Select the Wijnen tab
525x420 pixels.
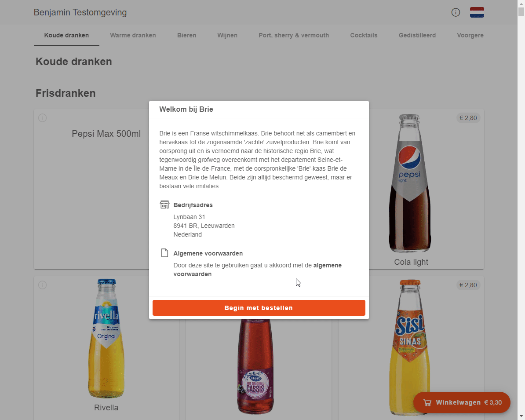227,35
